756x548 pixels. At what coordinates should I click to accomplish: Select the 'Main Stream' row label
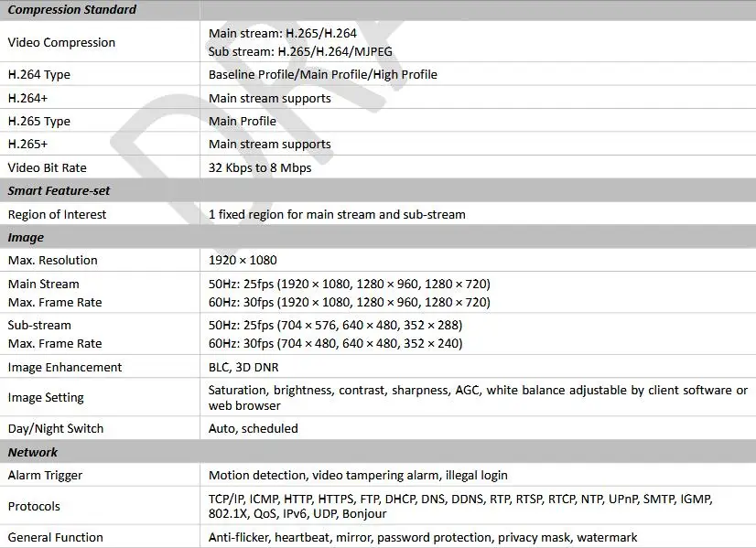pos(43,284)
